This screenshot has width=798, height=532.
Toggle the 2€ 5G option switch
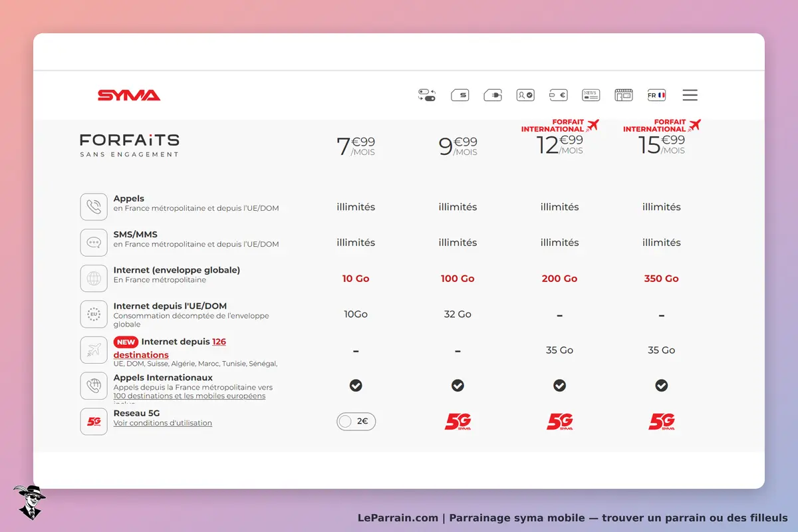point(356,421)
